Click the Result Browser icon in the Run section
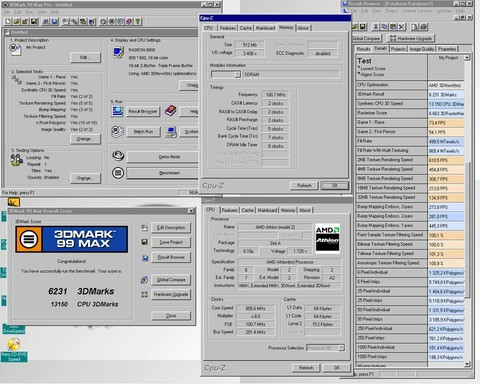This screenshot has height=384, width=480. point(117,111)
